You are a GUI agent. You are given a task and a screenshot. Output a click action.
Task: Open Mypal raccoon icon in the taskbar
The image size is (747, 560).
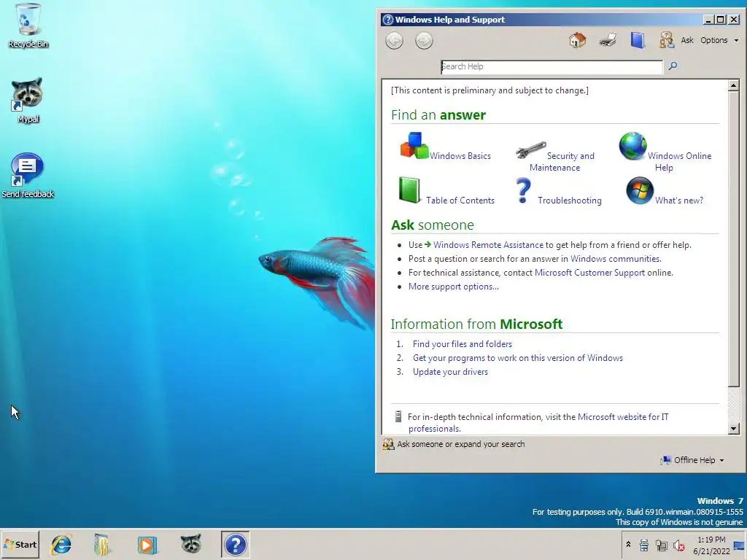tap(191, 544)
